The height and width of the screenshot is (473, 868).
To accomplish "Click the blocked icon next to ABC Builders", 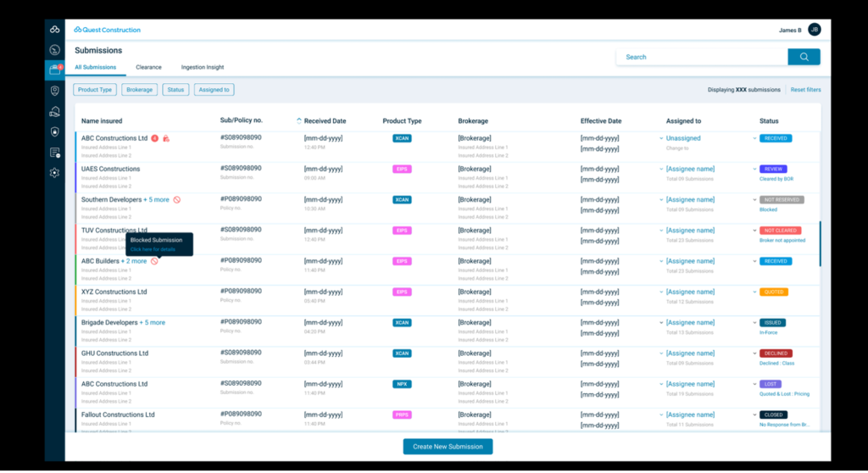I will 154,261.
